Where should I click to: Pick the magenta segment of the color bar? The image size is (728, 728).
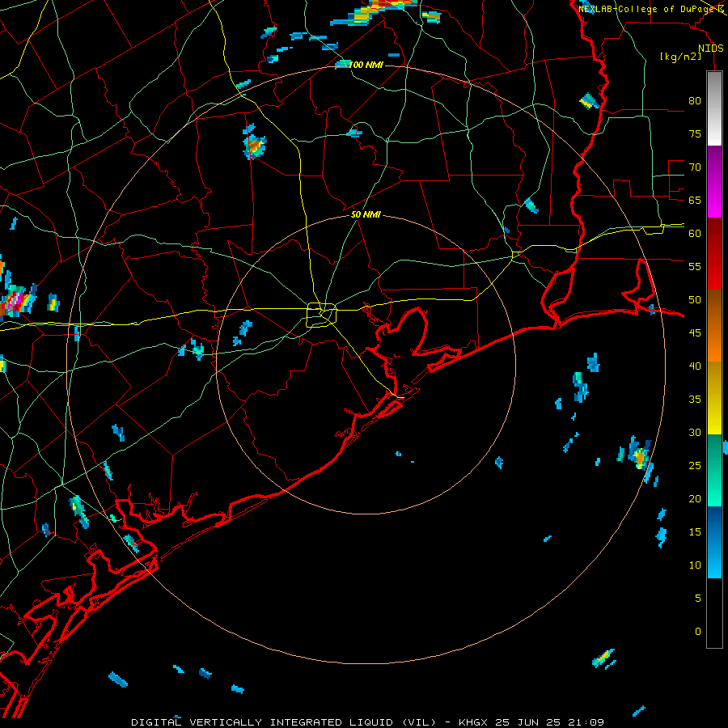714,182
